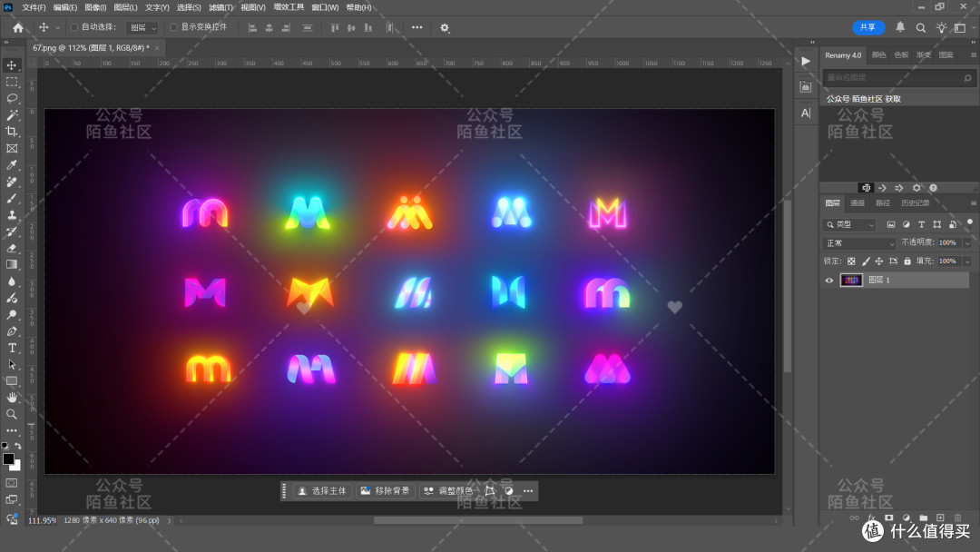The height and width of the screenshot is (552, 980).
Task: Select the Frame tool
Action: pyautogui.click(x=12, y=148)
